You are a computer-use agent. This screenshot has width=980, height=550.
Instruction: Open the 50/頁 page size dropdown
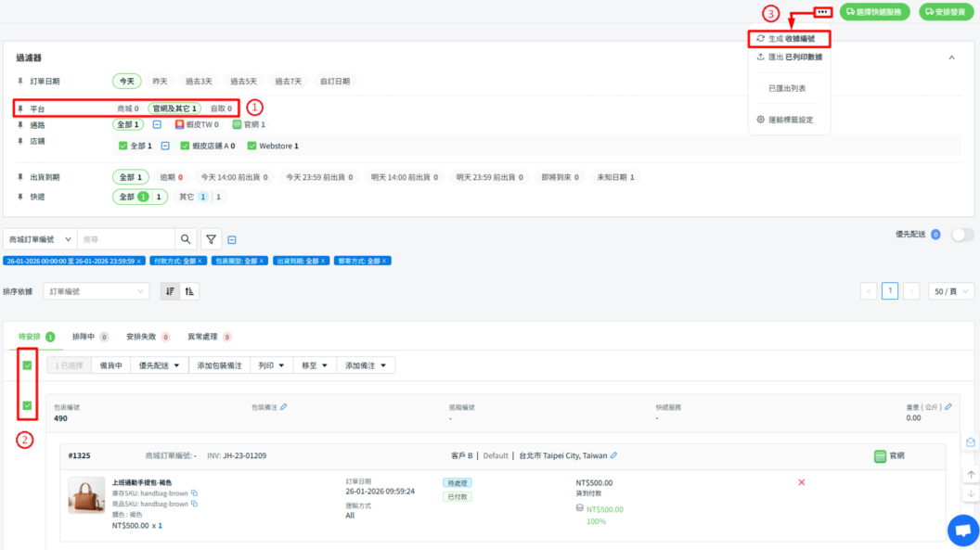pyautogui.click(x=951, y=291)
